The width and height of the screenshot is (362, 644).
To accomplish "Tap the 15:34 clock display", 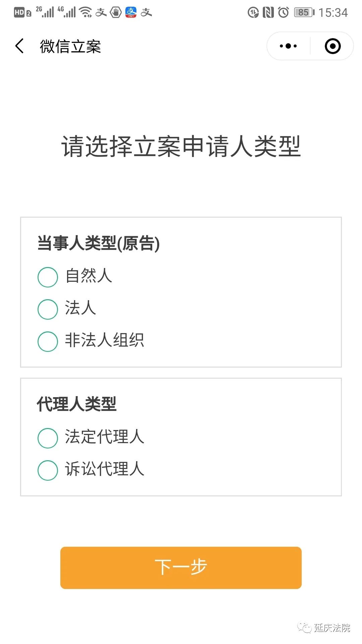I will pyautogui.click(x=333, y=13).
